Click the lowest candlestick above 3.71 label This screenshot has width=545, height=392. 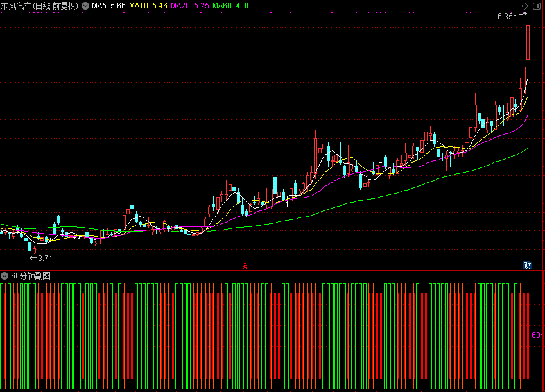30,246
